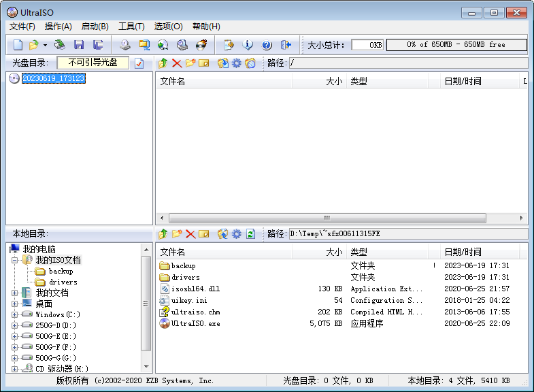Image resolution: width=534 pixels, height=392 pixels.
Task: Expand the Windows(C:) drive node
Action: (15, 314)
